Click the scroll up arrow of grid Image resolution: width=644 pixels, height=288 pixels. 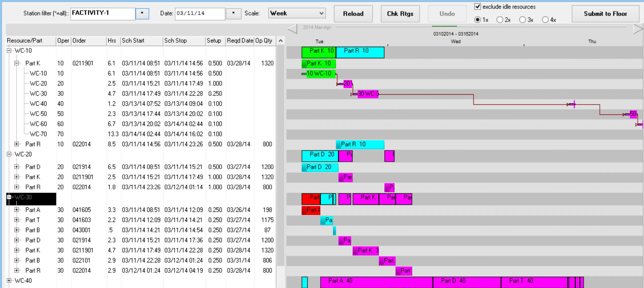tap(280, 41)
